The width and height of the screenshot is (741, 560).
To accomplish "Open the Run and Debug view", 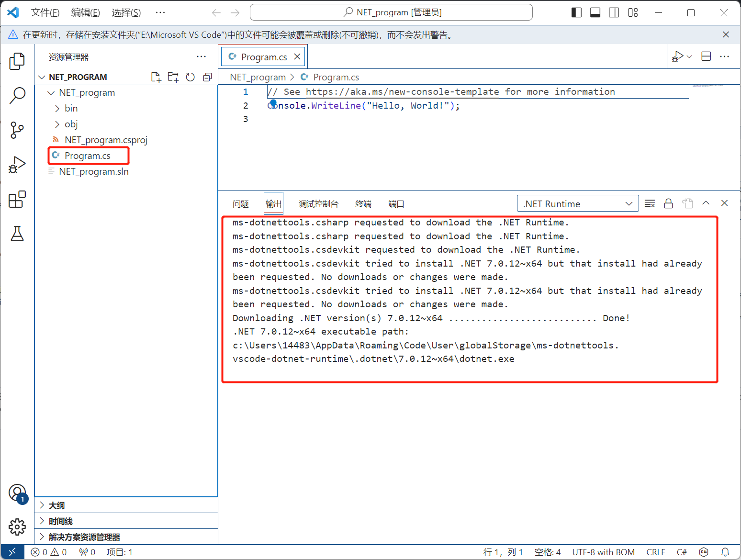I will point(17,165).
